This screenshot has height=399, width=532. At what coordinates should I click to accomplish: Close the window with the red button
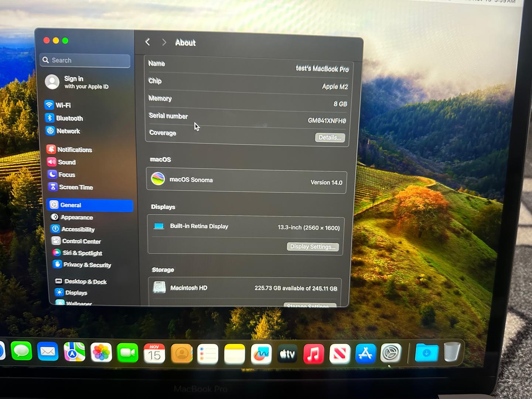point(46,40)
